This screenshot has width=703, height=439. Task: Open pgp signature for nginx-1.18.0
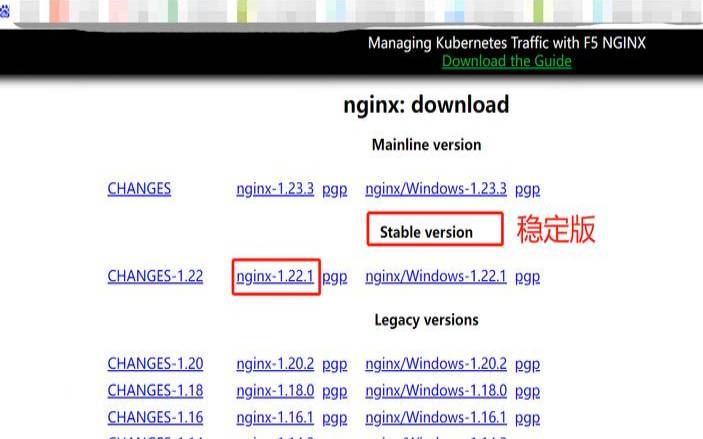click(x=334, y=391)
